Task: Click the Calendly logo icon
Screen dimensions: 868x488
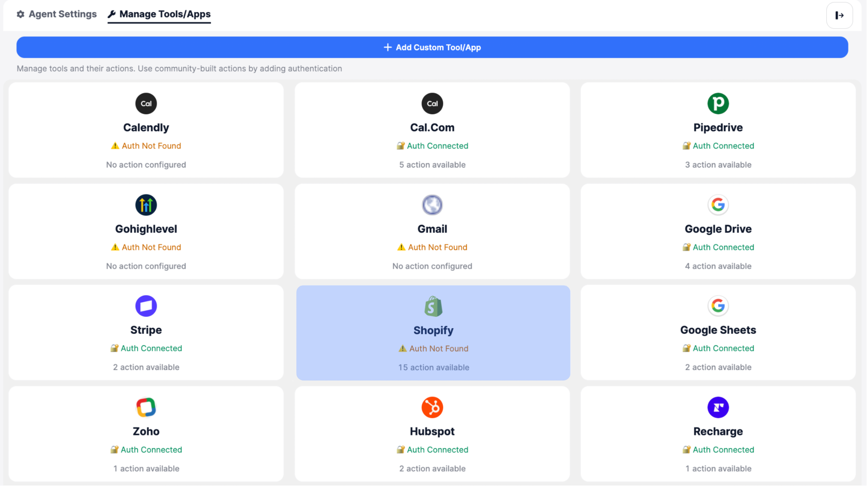Action: pos(146,103)
